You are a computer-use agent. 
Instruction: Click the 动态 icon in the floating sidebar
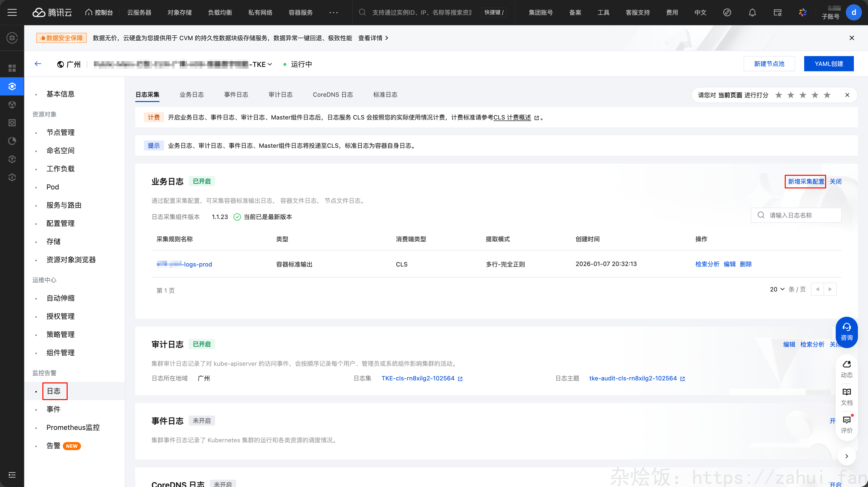[847, 369]
